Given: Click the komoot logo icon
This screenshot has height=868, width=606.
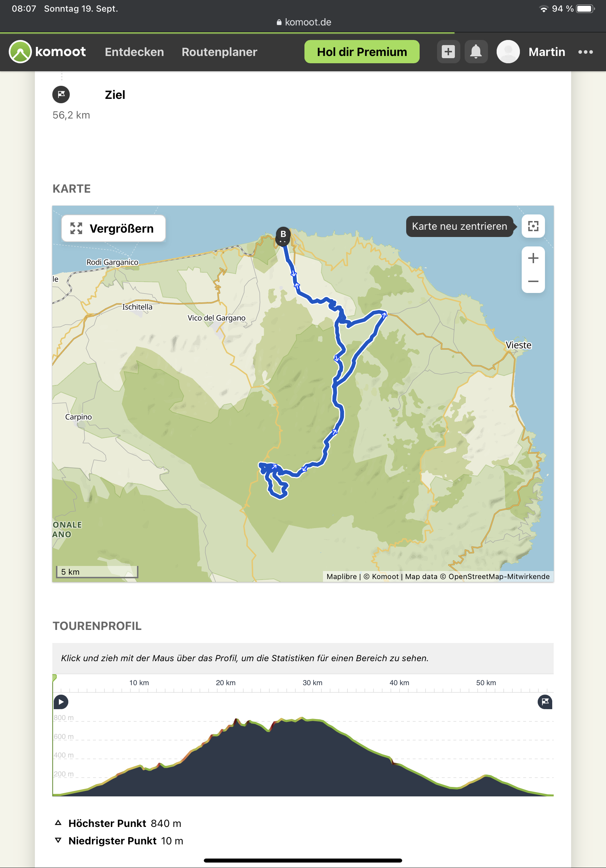Looking at the screenshot, I should [20, 51].
